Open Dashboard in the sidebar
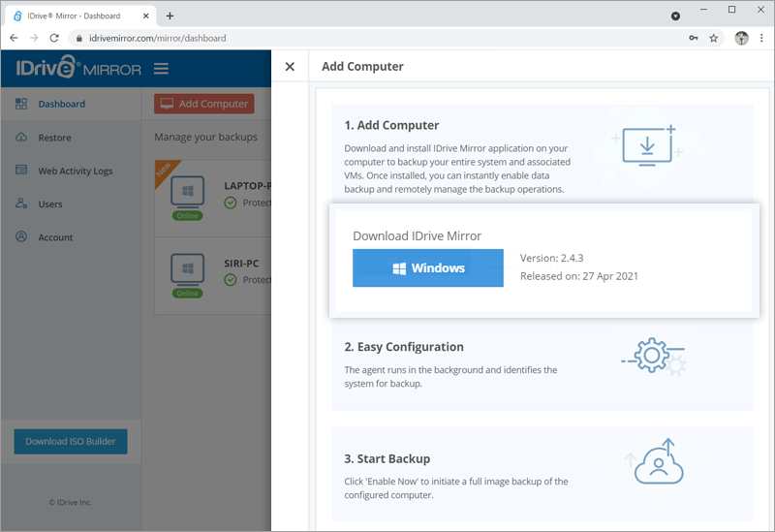 point(62,104)
